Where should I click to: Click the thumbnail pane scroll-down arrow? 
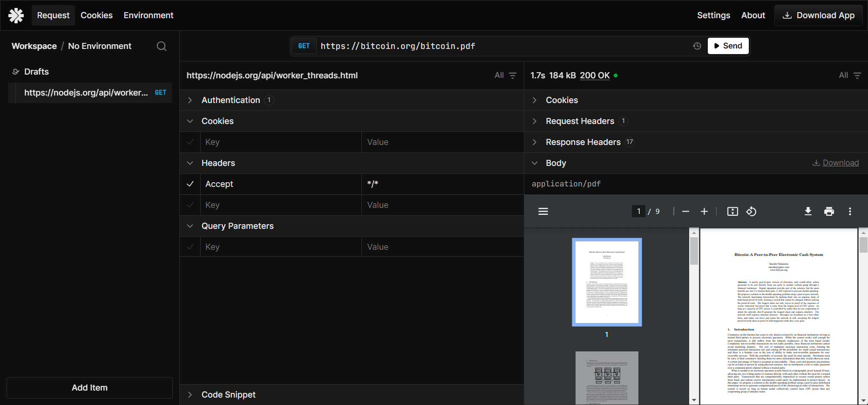click(x=694, y=400)
